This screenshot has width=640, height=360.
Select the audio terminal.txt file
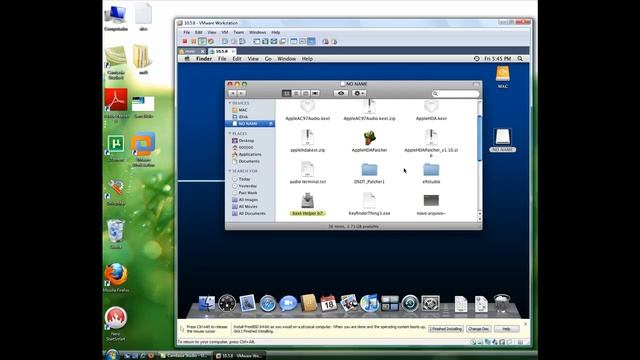click(x=307, y=169)
